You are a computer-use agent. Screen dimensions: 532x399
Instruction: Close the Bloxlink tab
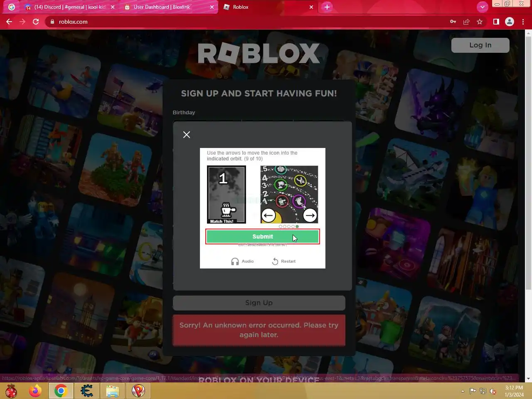(x=212, y=7)
